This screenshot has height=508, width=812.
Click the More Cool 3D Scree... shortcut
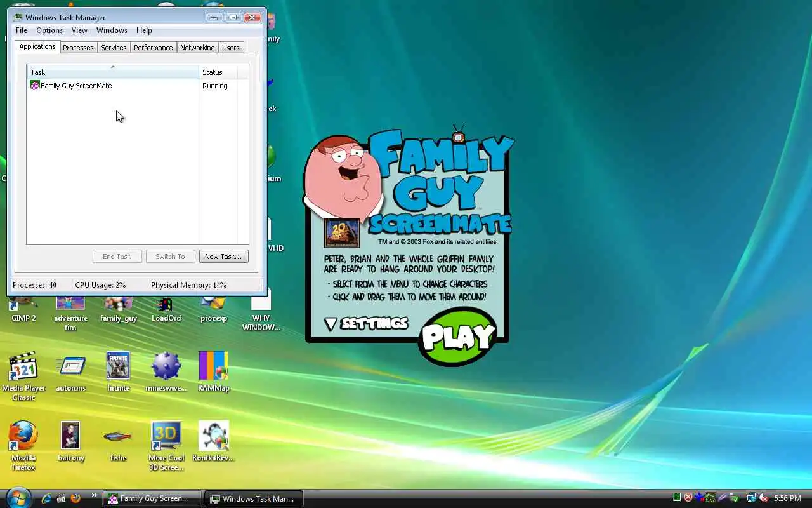point(166,446)
